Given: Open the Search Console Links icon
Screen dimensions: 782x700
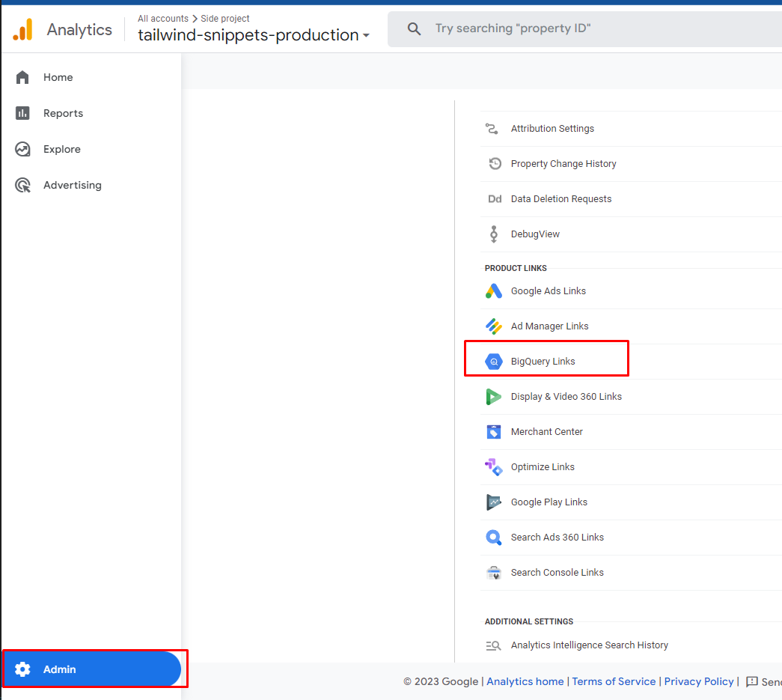Looking at the screenshot, I should pyautogui.click(x=493, y=573).
